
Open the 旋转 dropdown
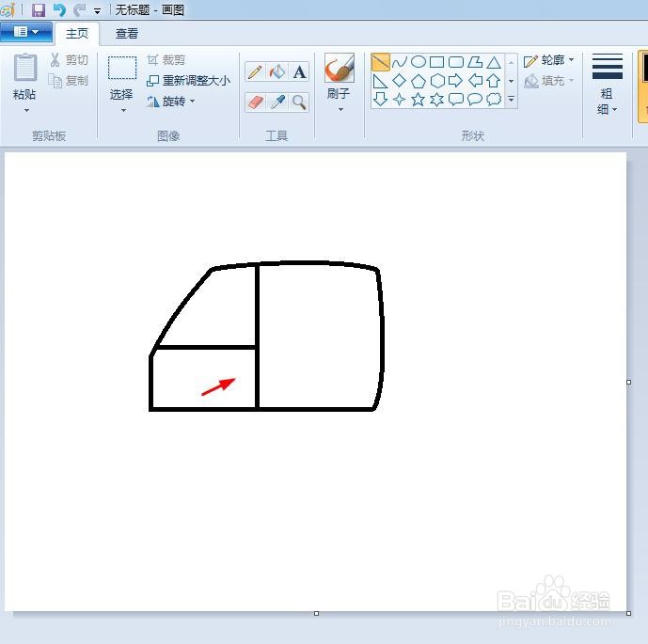click(x=171, y=102)
